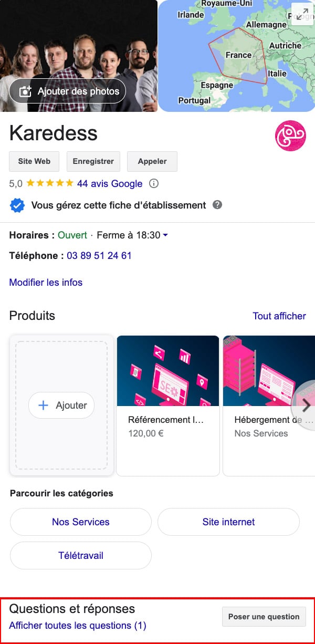The image size is (315, 644).
Task: Click Poser une question button
Action: [x=264, y=617]
